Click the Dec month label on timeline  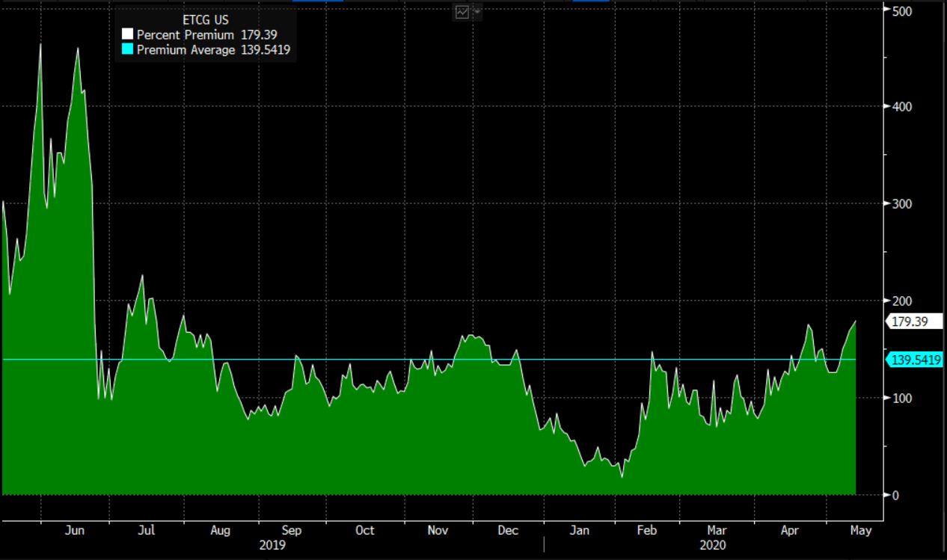click(507, 530)
